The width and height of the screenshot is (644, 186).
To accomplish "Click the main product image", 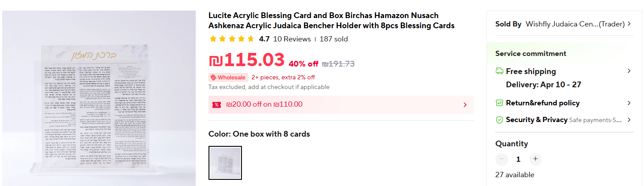I will pos(99,98).
